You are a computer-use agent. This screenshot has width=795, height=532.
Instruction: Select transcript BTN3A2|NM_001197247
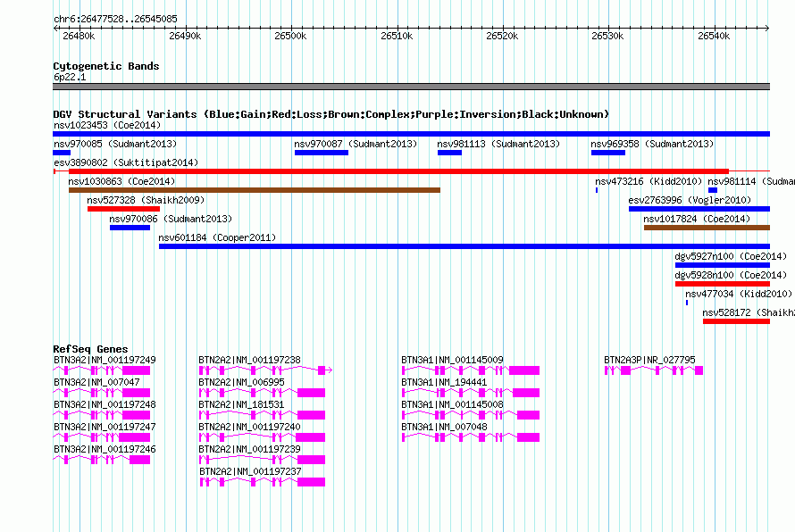[x=105, y=427]
